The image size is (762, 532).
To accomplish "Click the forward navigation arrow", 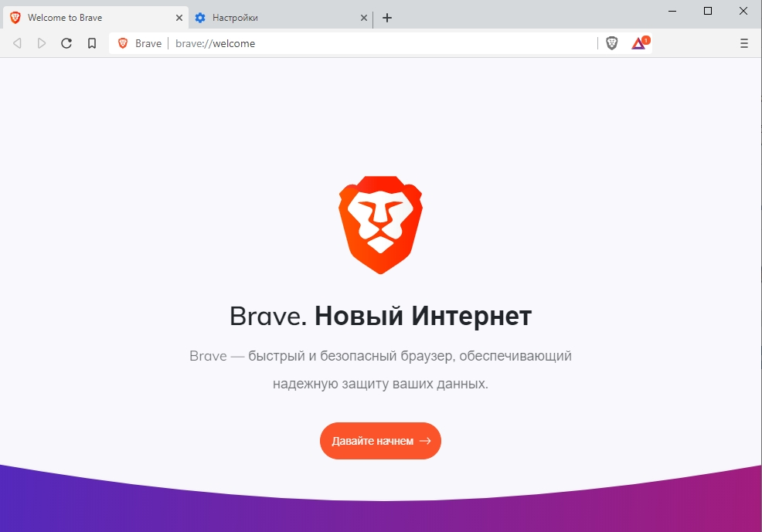I will tap(42, 44).
